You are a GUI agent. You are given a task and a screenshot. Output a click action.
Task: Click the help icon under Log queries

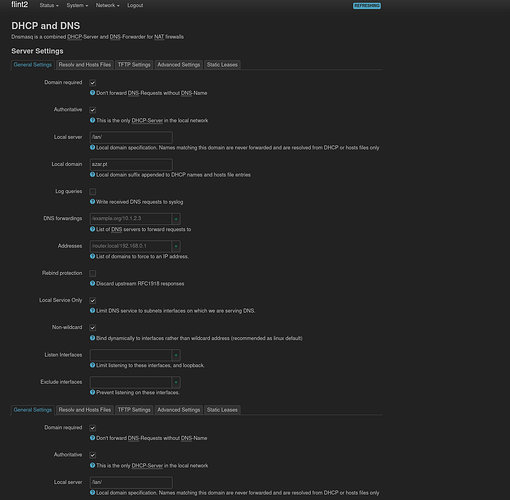coord(92,202)
